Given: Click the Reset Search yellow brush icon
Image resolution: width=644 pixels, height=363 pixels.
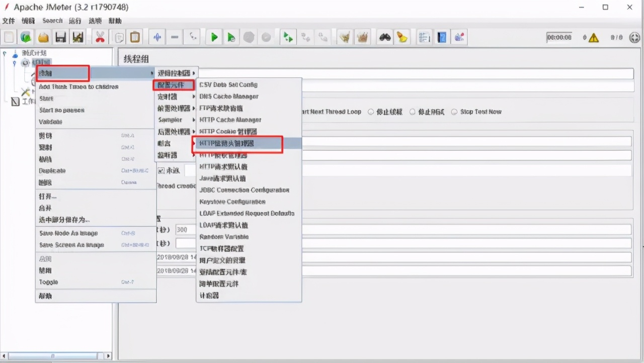Looking at the screenshot, I should (x=402, y=37).
